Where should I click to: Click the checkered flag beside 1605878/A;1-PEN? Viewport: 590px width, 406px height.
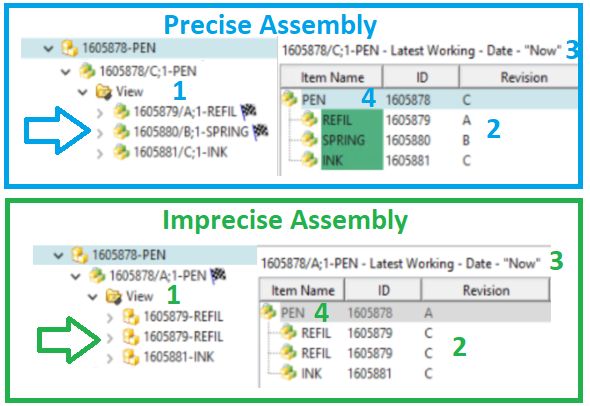(218, 276)
